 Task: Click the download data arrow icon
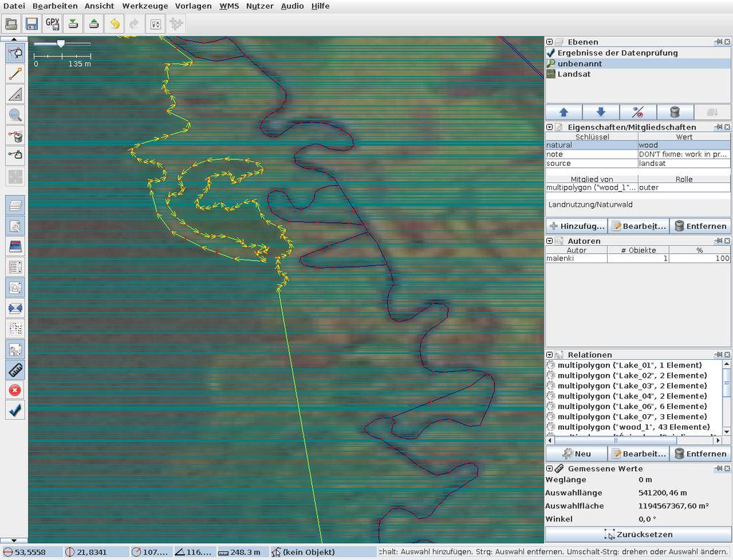[73, 24]
